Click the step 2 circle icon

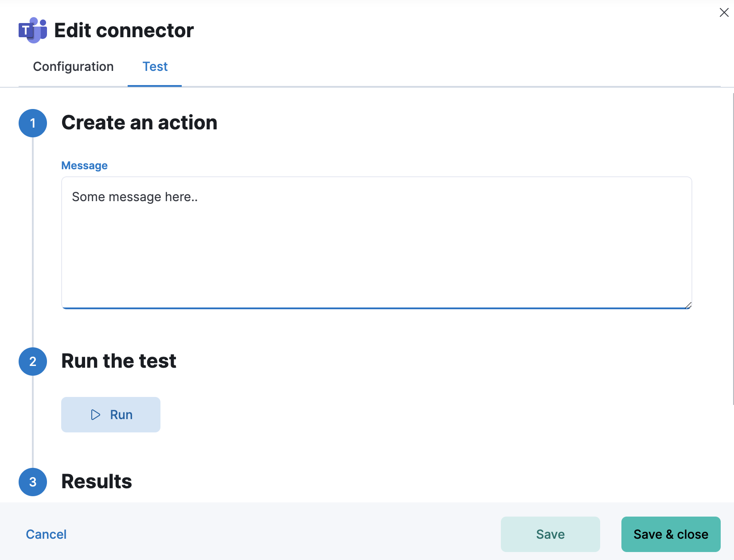(33, 362)
